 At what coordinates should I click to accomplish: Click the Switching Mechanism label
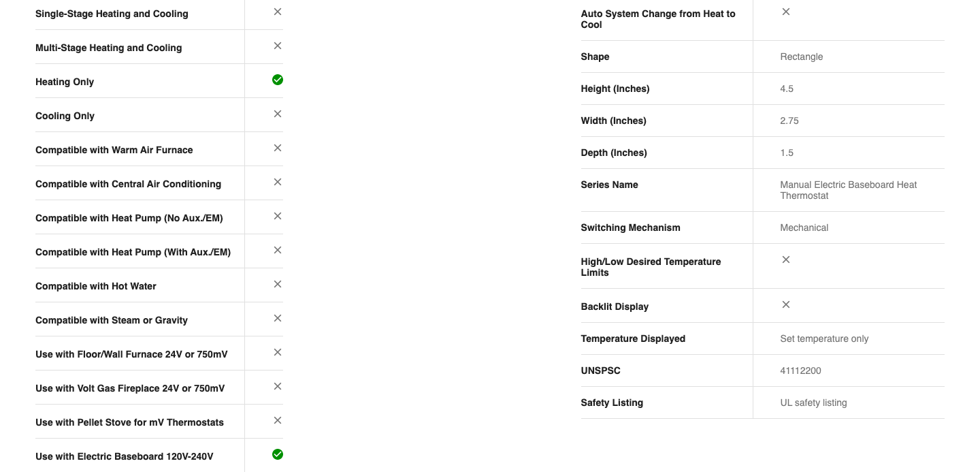[x=630, y=227]
